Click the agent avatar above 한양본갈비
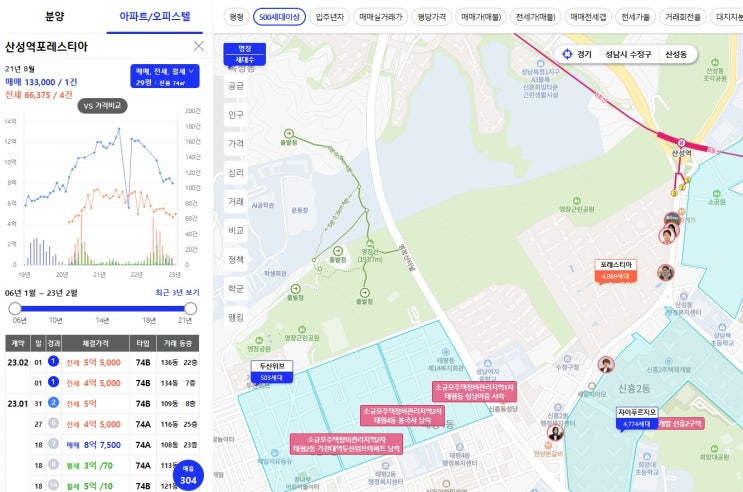Image resolution: width=743 pixels, height=492 pixels. point(555,432)
